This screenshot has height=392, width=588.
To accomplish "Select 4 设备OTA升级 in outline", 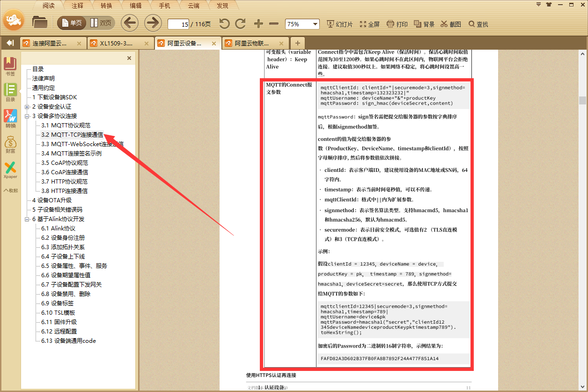I will click(x=52, y=200).
